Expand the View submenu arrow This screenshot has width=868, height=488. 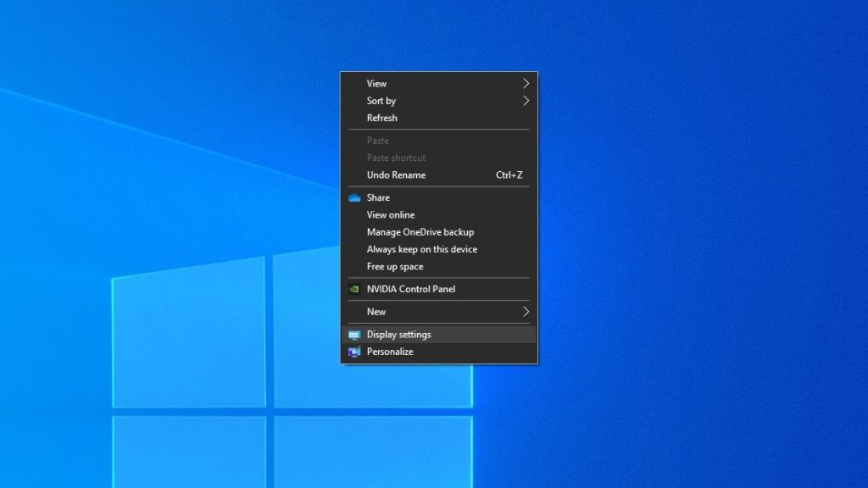526,84
